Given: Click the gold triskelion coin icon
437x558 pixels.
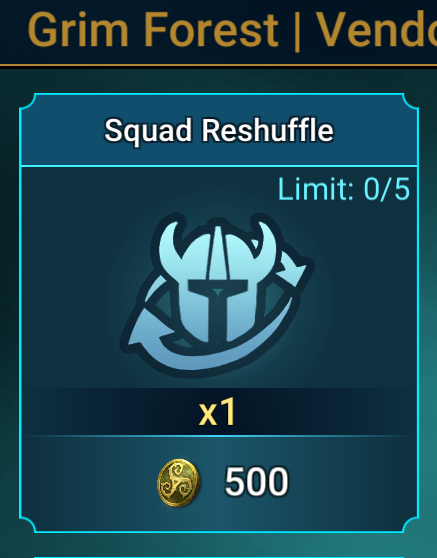Looking at the screenshot, I should [179, 483].
